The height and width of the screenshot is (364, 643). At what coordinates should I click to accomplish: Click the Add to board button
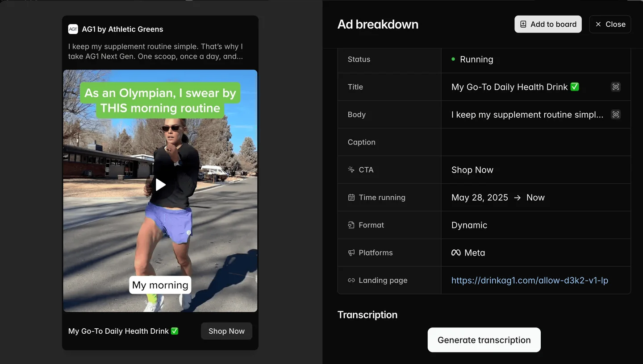tap(548, 24)
